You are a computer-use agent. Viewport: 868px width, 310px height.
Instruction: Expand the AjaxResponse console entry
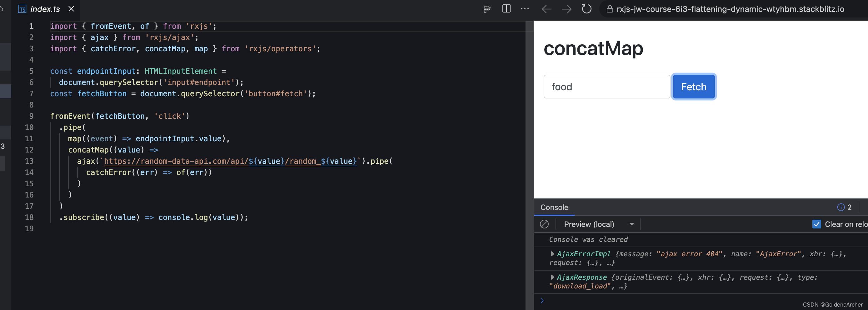point(552,277)
